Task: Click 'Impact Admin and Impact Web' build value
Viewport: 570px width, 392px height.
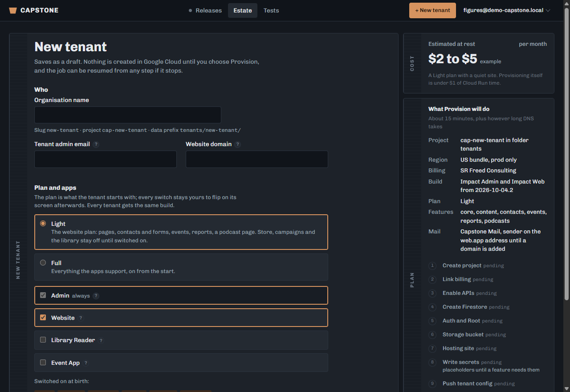Action: tap(502, 186)
